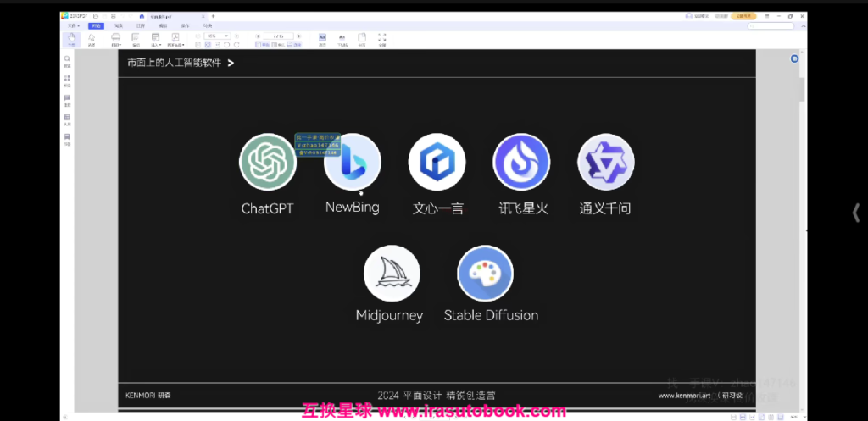
Task: Click the ribbon search box at top right
Action: 771,26
